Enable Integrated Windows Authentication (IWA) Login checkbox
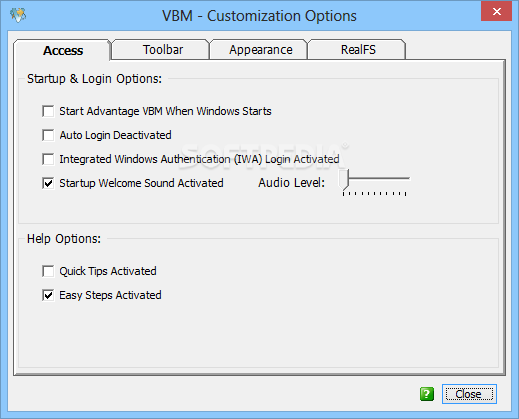This screenshot has width=519, height=419. click(x=48, y=159)
